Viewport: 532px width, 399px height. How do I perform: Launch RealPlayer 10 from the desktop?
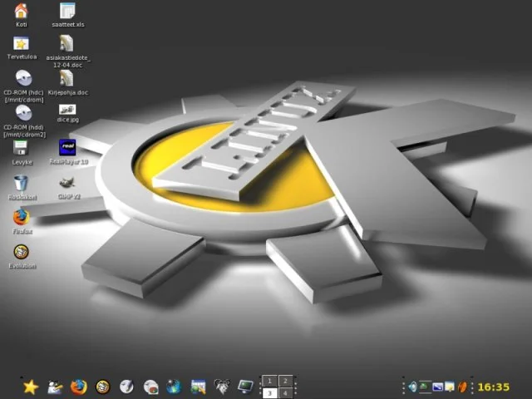pyautogui.click(x=68, y=147)
